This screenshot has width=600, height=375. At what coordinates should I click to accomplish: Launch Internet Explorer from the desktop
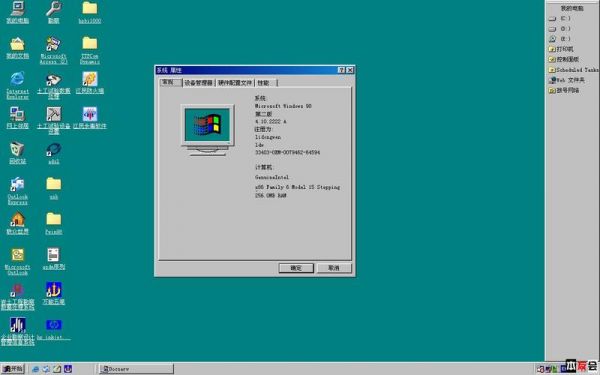click(x=18, y=85)
